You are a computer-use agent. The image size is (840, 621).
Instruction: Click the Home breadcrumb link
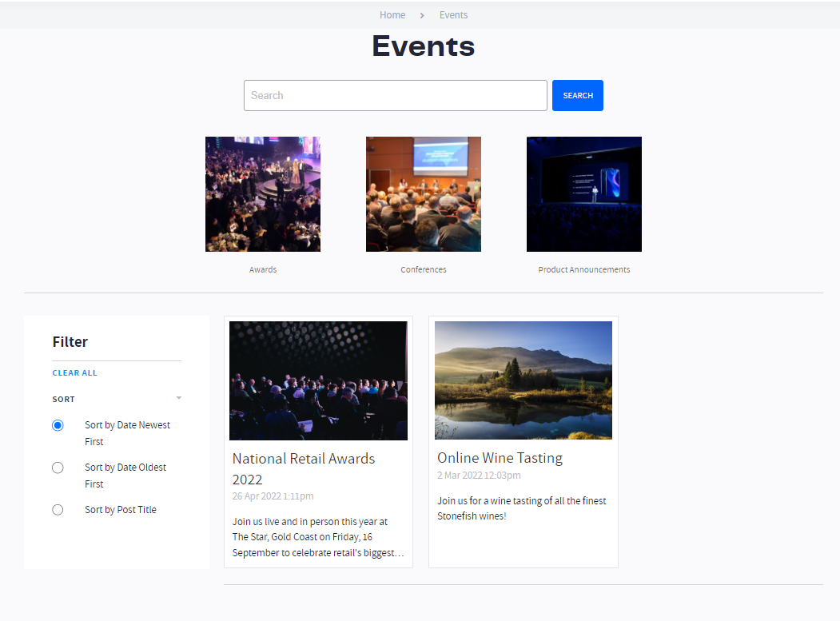(x=392, y=15)
